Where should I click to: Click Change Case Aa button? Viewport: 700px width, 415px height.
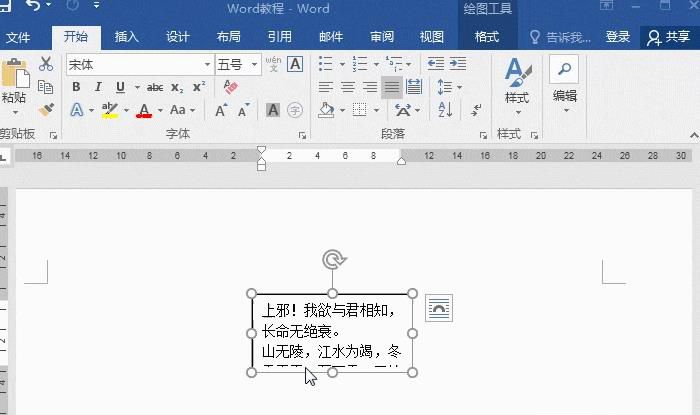pos(178,110)
